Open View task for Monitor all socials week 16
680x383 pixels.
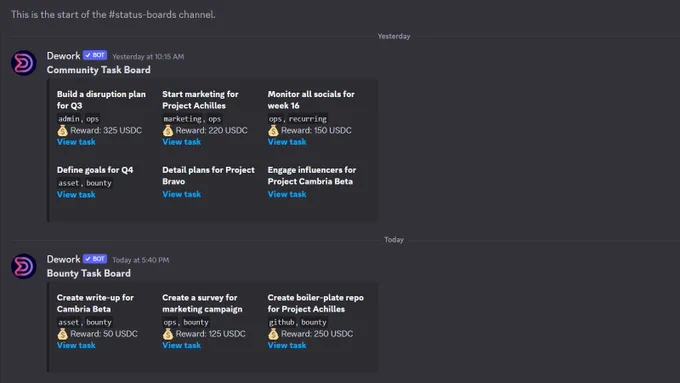point(287,142)
